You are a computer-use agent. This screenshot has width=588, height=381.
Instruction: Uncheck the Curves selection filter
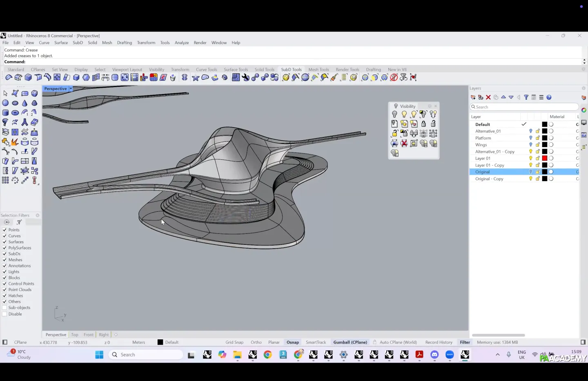pyautogui.click(x=4, y=236)
